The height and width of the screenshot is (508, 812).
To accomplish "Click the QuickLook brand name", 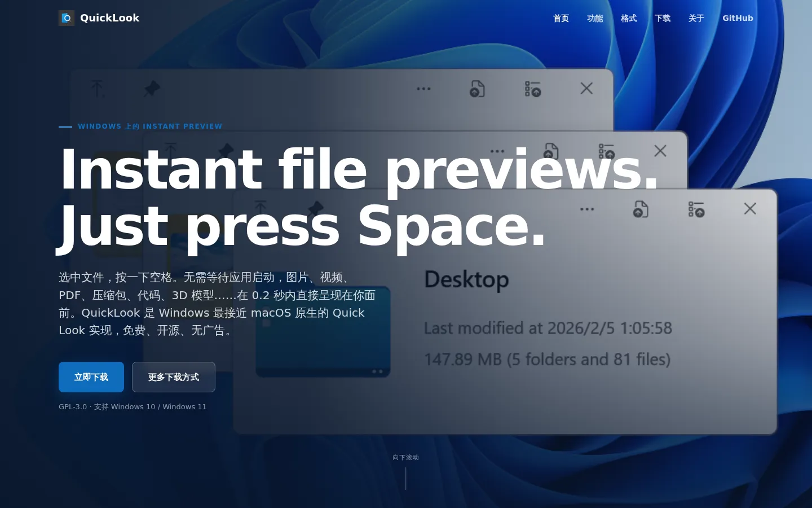I will pyautogui.click(x=109, y=18).
